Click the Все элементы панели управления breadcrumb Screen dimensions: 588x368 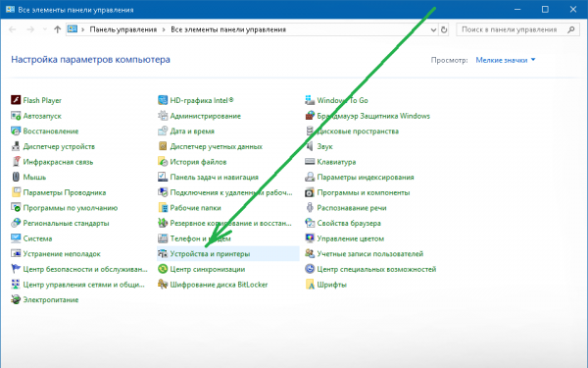(x=228, y=29)
